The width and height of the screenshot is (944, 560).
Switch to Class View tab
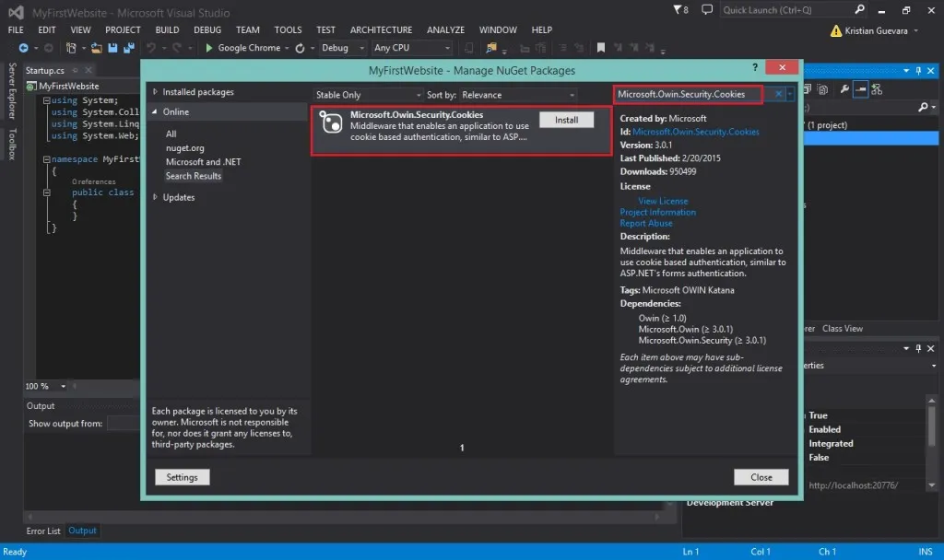[x=843, y=329]
